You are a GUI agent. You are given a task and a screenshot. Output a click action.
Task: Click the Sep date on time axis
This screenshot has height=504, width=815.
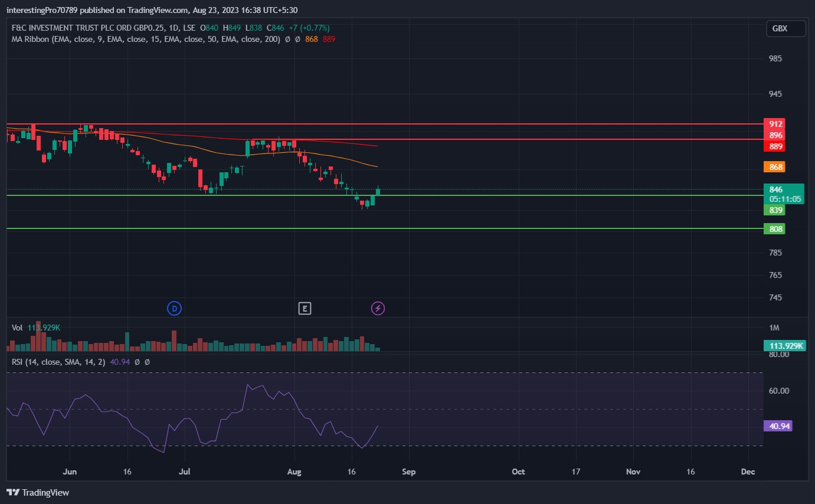tap(409, 472)
